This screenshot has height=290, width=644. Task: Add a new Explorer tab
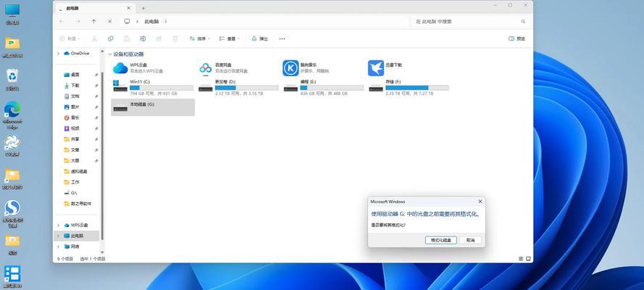tap(143, 8)
